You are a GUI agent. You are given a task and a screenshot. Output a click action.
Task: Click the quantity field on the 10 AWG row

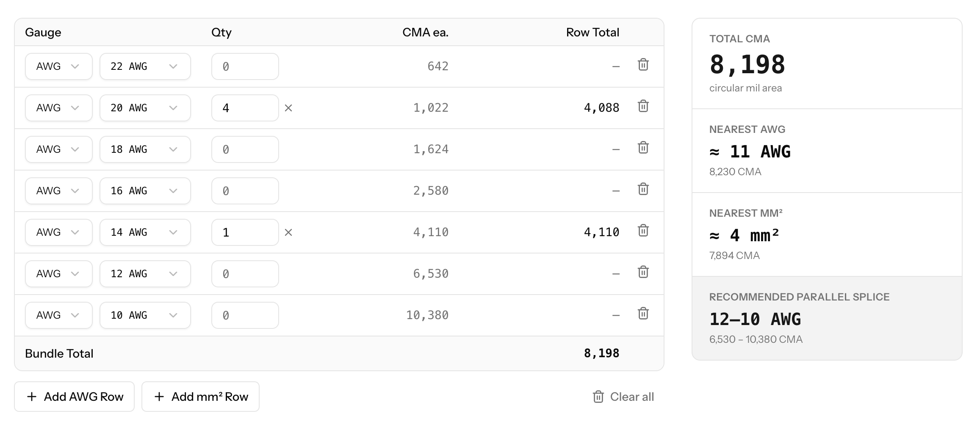245,315
